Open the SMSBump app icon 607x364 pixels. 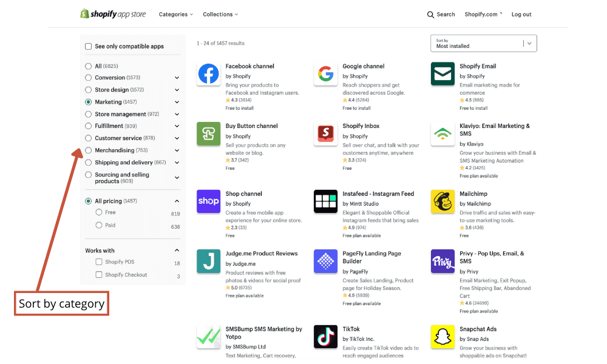(208, 337)
